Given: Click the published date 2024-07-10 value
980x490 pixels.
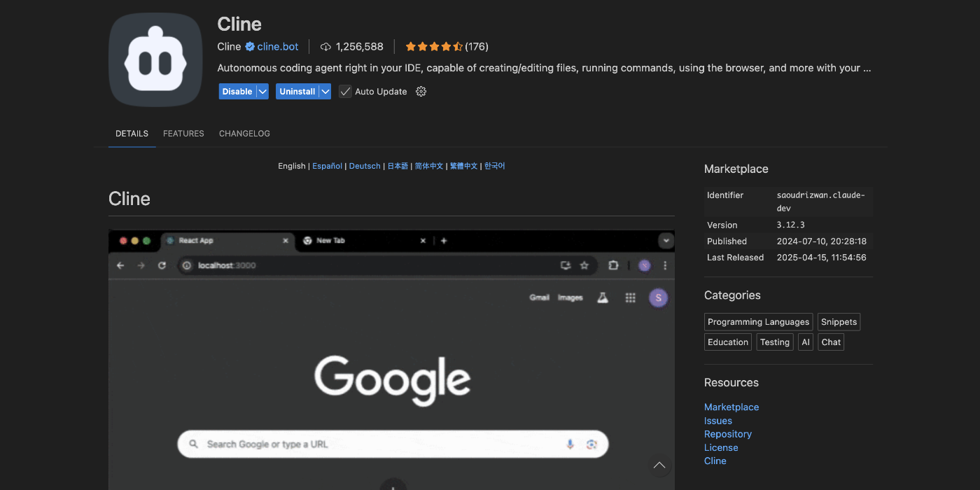Looking at the screenshot, I should tap(822, 241).
